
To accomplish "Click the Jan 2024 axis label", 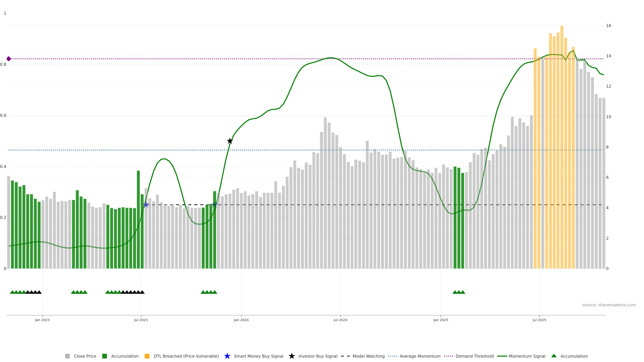I will [241, 320].
